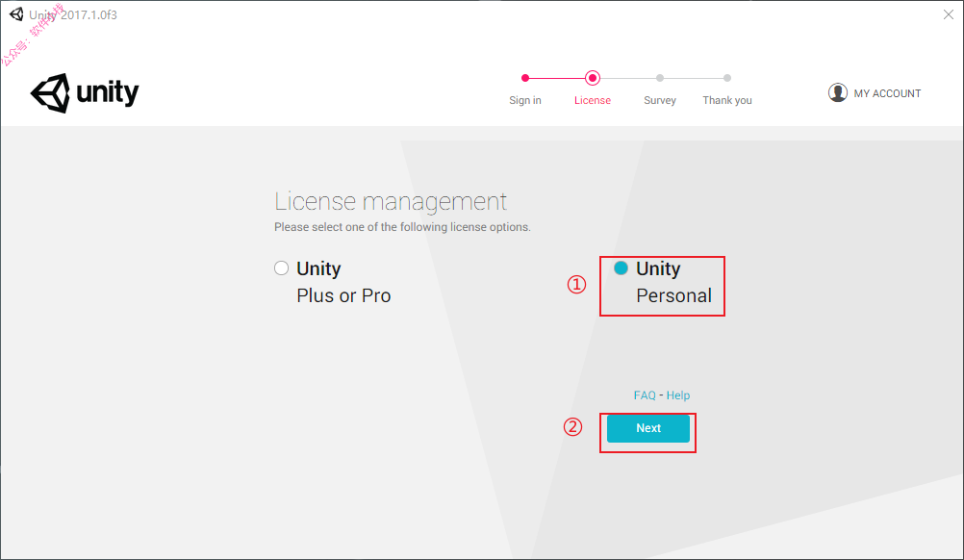The image size is (964, 560).
Task: Select the Unity Personal radio button
Action: tap(621, 268)
